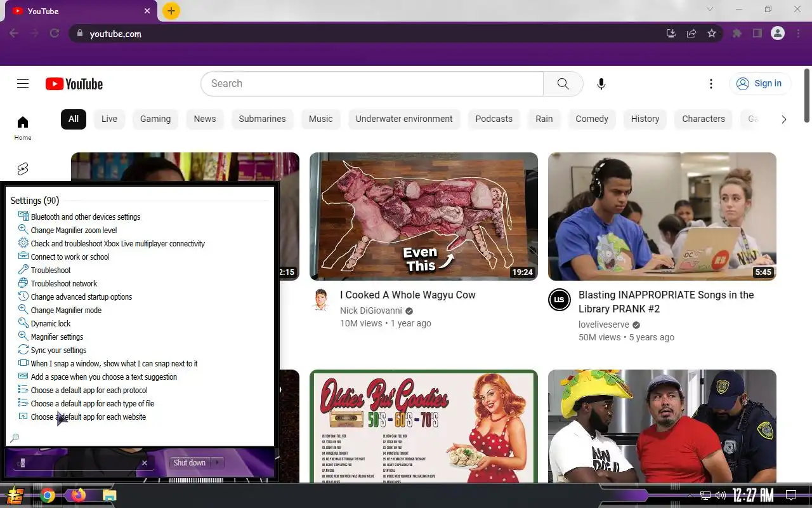Open a new tab with plus button
812x508 pixels.
coord(171,11)
